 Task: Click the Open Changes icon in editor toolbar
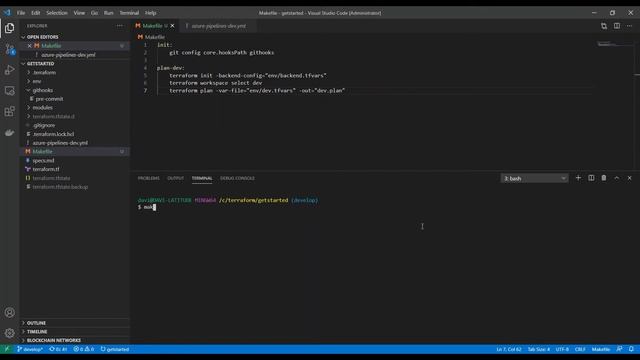coord(604,26)
